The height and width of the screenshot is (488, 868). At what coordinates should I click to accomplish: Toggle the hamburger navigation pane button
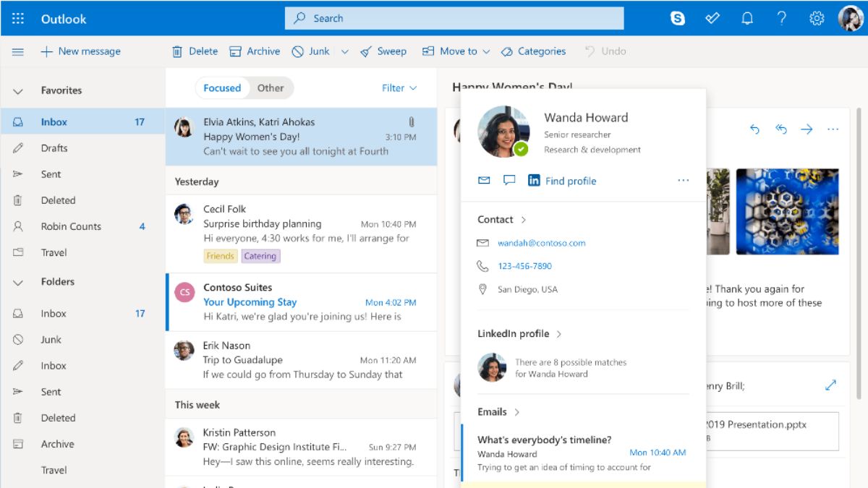coord(18,51)
